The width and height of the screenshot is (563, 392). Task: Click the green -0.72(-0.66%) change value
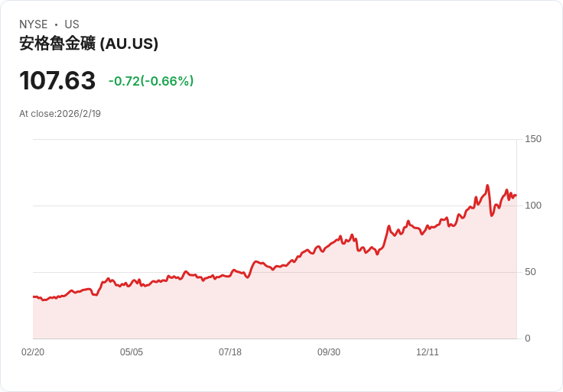click(151, 81)
